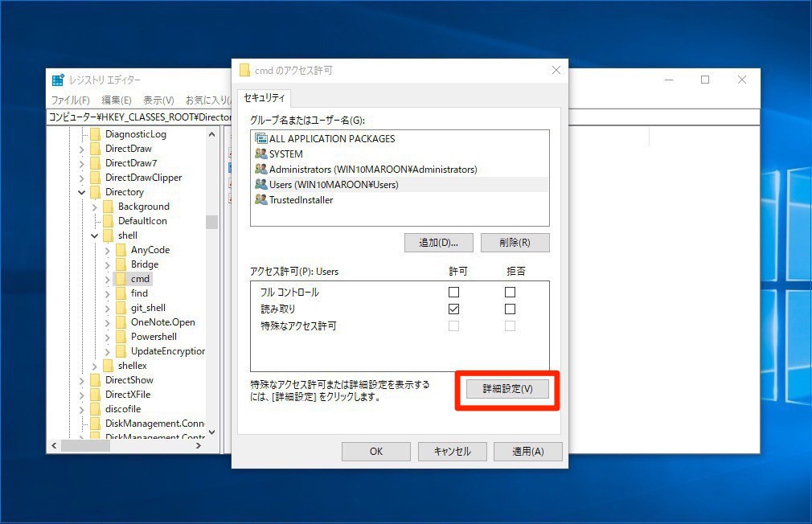Collapse the shell tree node
This screenshot has height=524, width=812.
tap(95, 235)
